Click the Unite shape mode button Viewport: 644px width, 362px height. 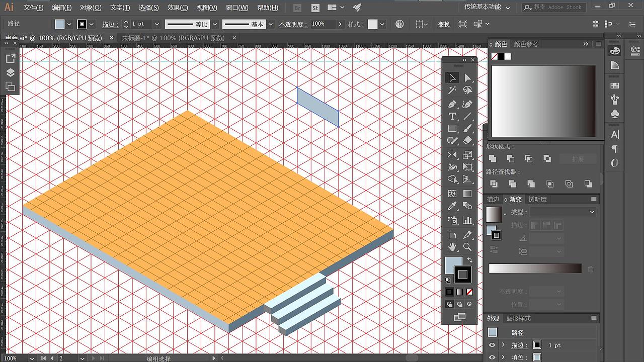493,158
